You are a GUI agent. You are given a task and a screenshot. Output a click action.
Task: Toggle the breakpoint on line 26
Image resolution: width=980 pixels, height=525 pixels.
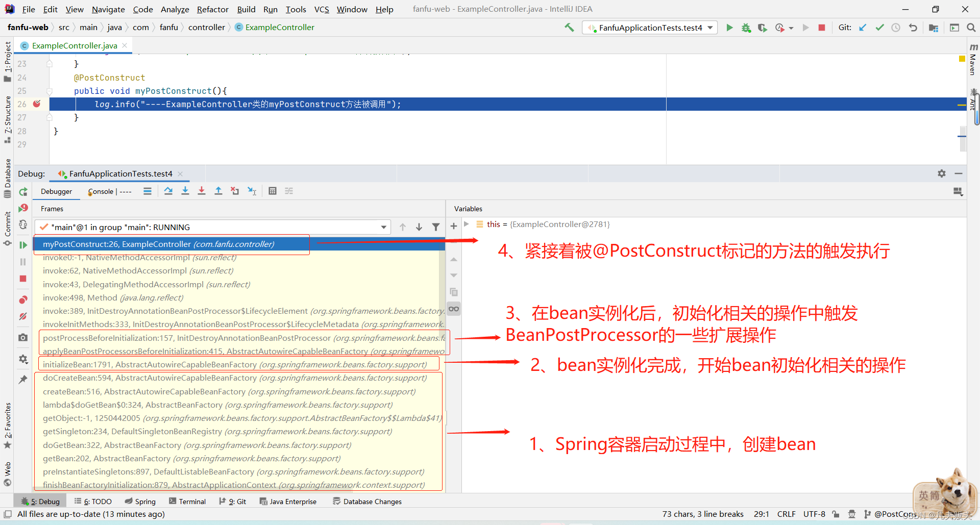tap(37, 104)
